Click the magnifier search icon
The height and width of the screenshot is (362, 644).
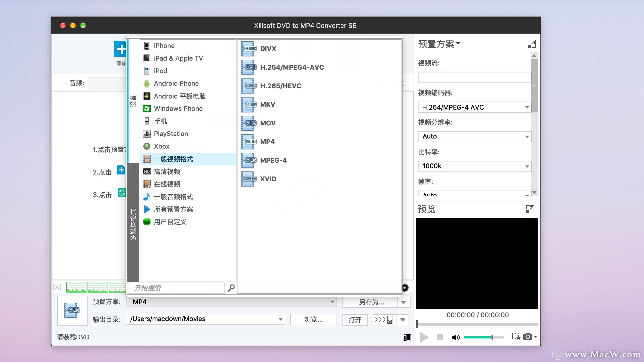(231, 288)
